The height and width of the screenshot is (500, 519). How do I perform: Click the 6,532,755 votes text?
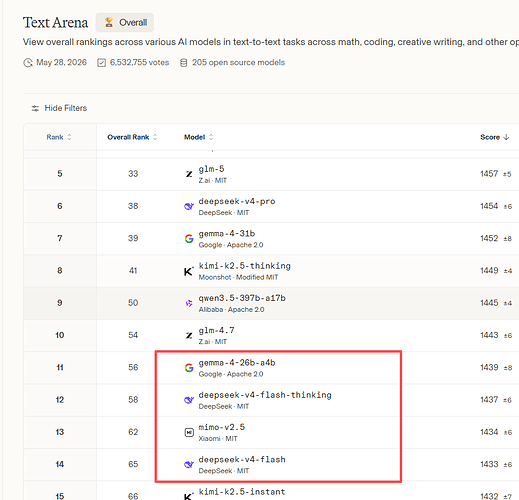click(x=139, y=63)
